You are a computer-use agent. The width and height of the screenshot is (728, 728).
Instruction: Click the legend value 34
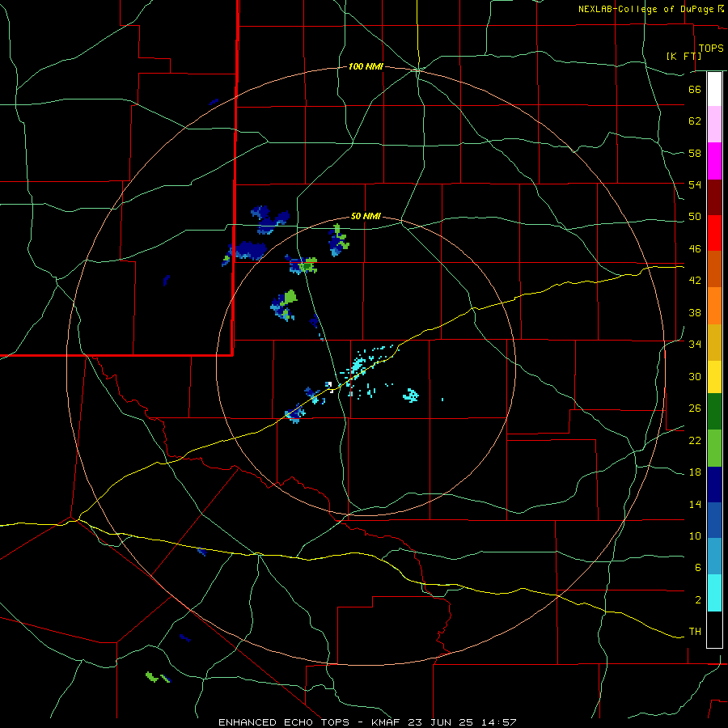[x=695, y=345]
